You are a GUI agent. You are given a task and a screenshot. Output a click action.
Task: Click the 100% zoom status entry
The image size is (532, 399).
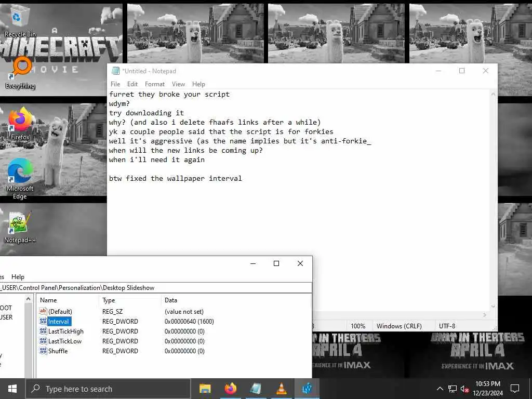click(x=358, y=326)
